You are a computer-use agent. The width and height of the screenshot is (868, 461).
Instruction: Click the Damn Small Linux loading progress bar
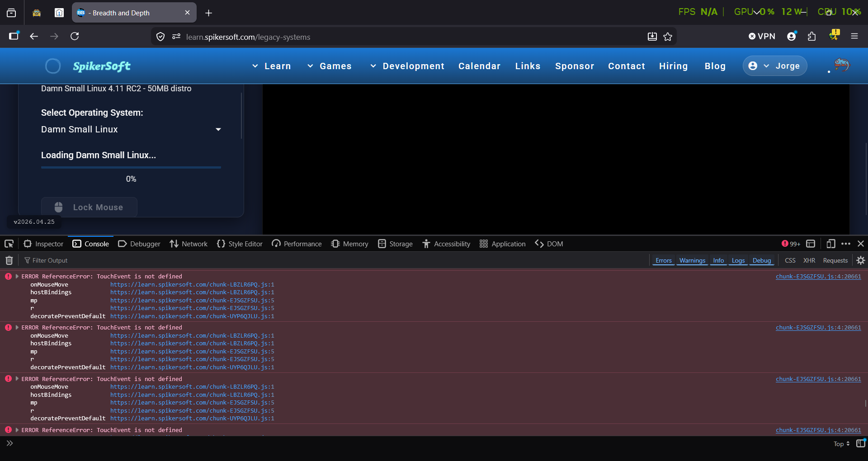[x=131, y=167]
